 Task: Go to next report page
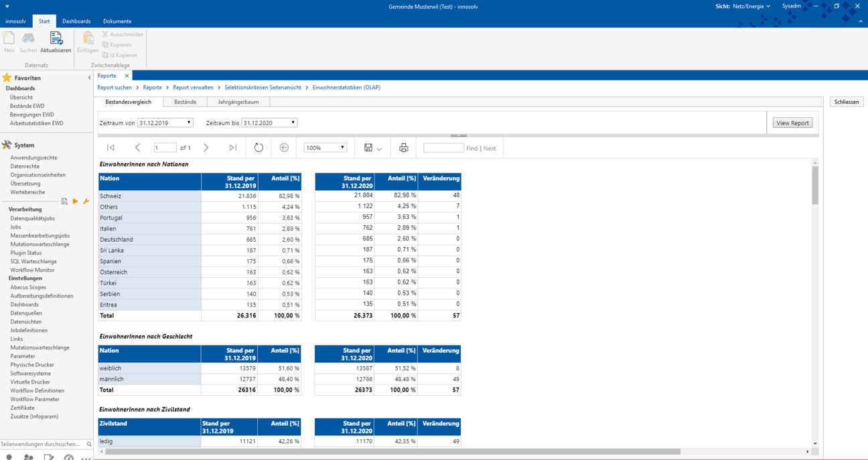coord(206,148)
